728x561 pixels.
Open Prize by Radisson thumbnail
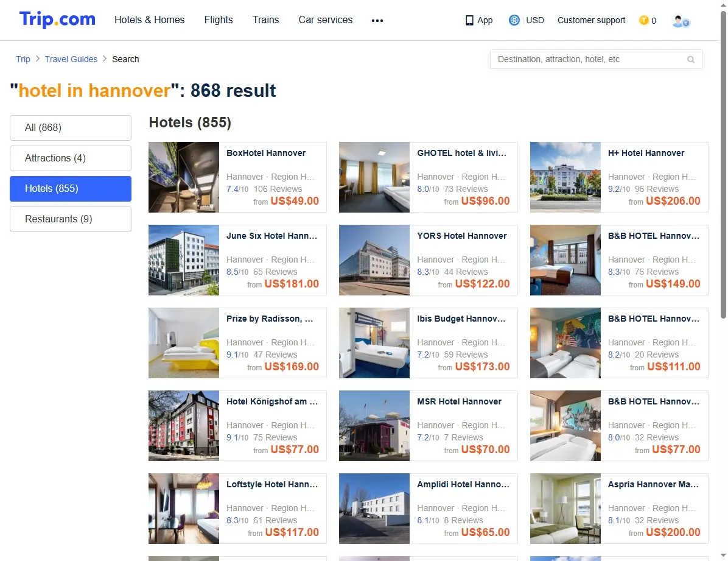click(184, 342)
